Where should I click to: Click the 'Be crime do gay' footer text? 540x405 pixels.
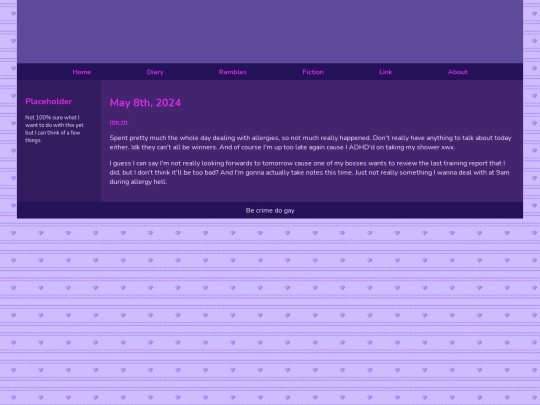point(270,210)
